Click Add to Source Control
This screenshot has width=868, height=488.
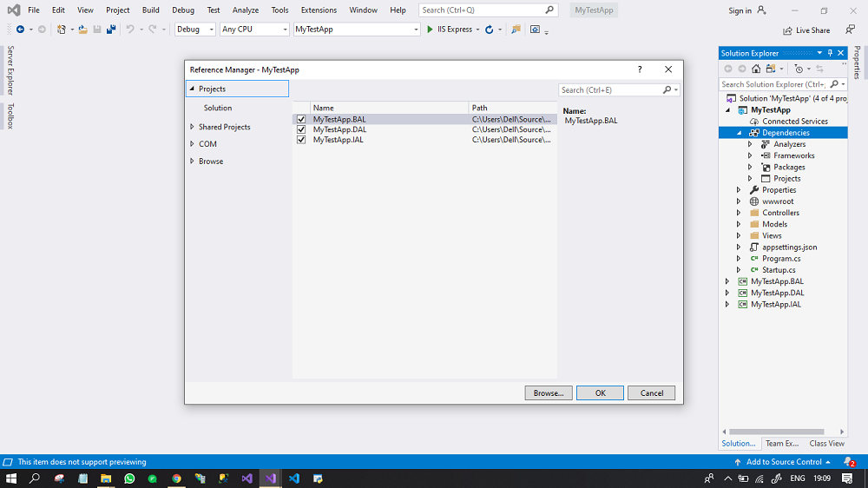click(x=784, y=461)
